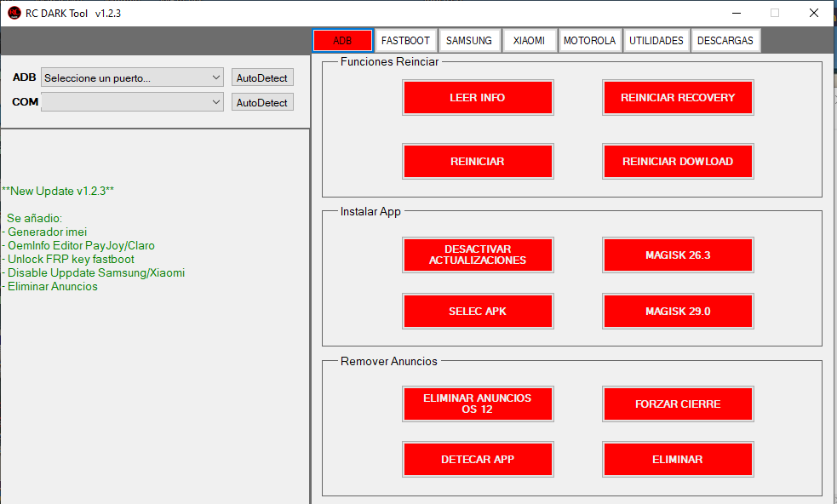Click REINICIAR DOWLOAD
This screenshot has height=504, width=837.
click(678, 161)
